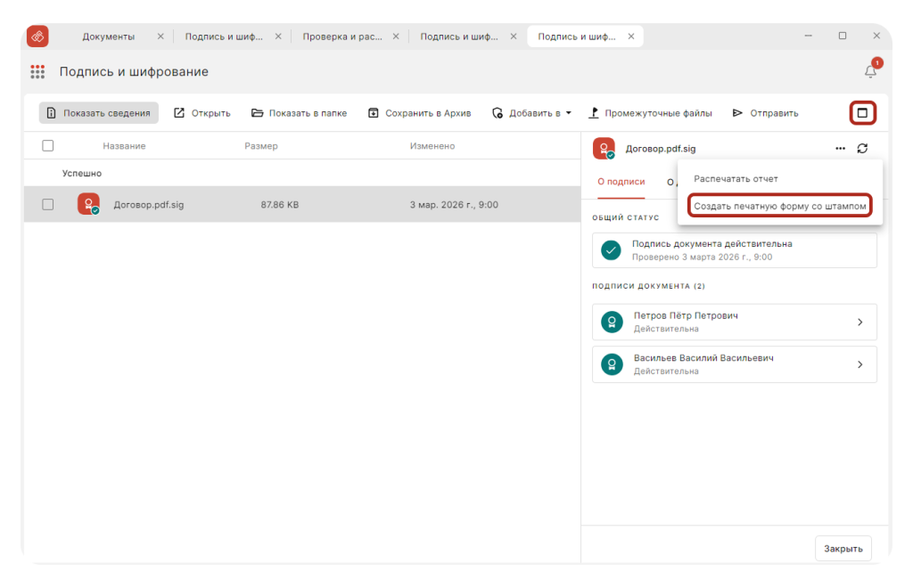Click the red-outlined panel layout icon

coord(862,113)
